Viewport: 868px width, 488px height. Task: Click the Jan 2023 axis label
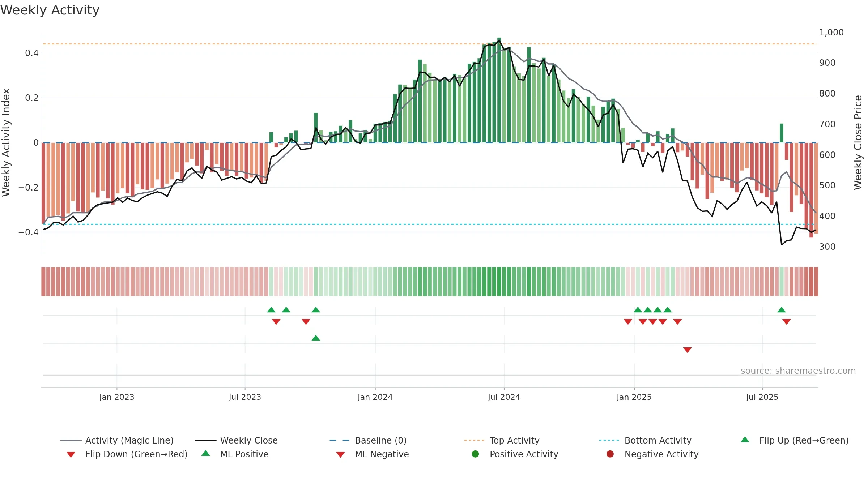pyautogui.click(x=117, y=397)
